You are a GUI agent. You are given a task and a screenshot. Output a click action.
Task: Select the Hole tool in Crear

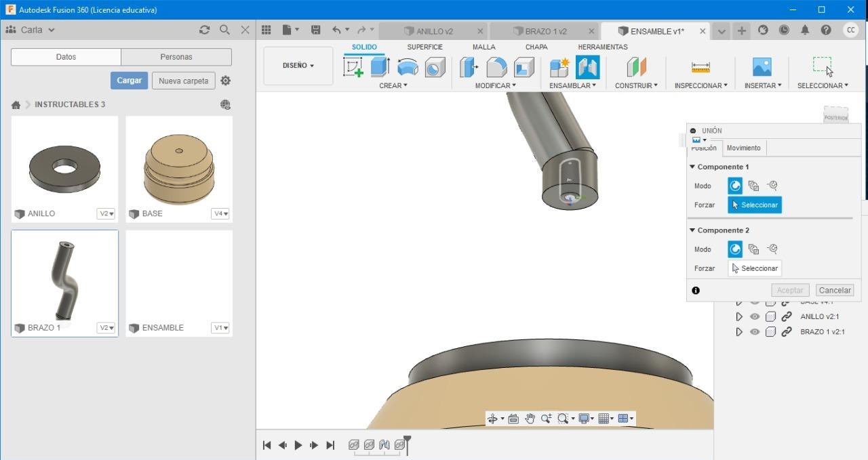point(435,67)
